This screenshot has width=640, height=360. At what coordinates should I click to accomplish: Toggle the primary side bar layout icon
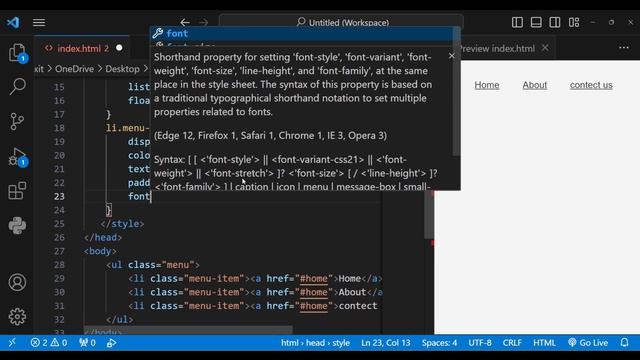pyautogui.click(x=517, y=22)
